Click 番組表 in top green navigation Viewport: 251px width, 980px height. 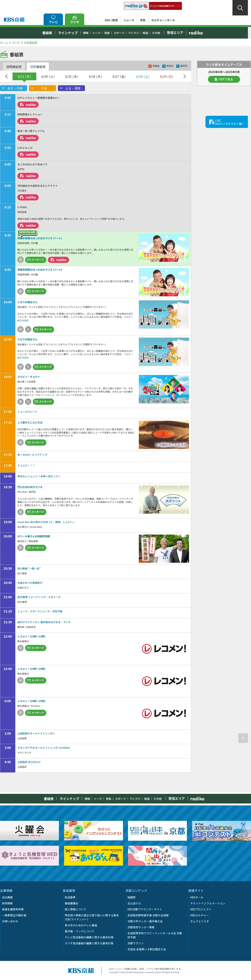[x=47, y=33]
